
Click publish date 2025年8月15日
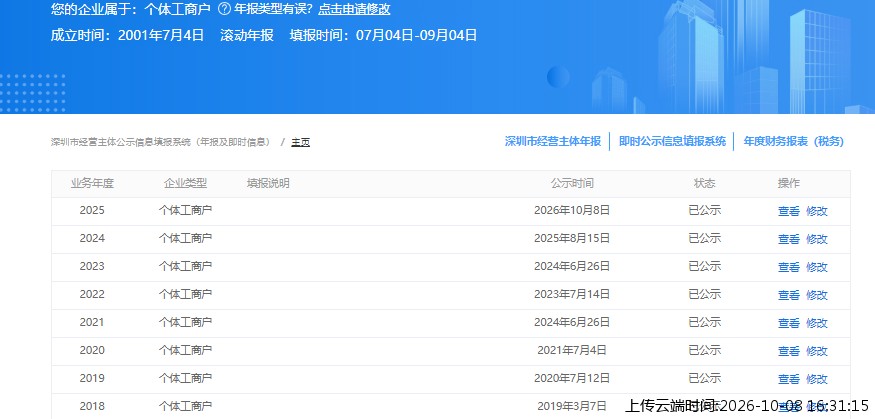(x=572, y=238)
